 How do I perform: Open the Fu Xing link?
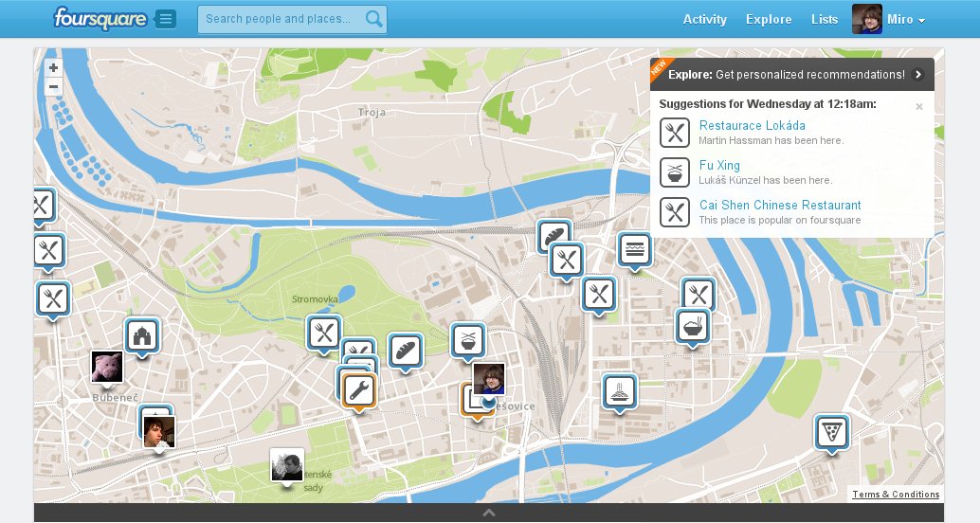click(x=719, y=165)
